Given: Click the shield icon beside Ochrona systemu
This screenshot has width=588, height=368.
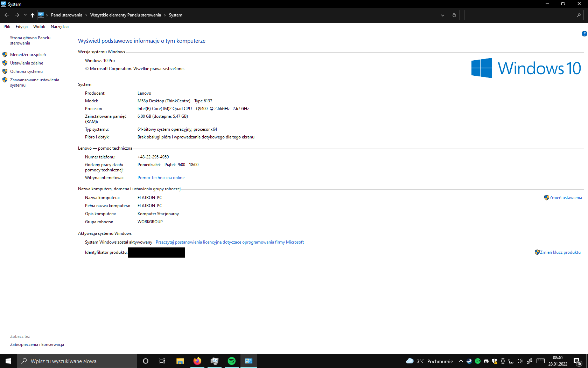Looking at the screenshot, I should (5, 71).
